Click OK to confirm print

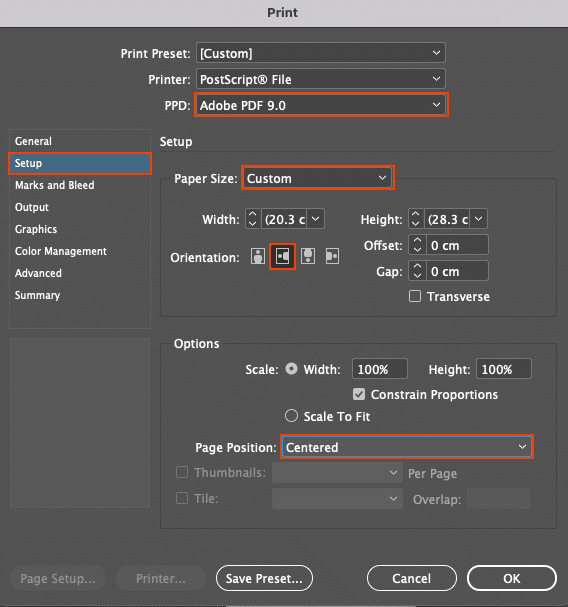point(512,578)
